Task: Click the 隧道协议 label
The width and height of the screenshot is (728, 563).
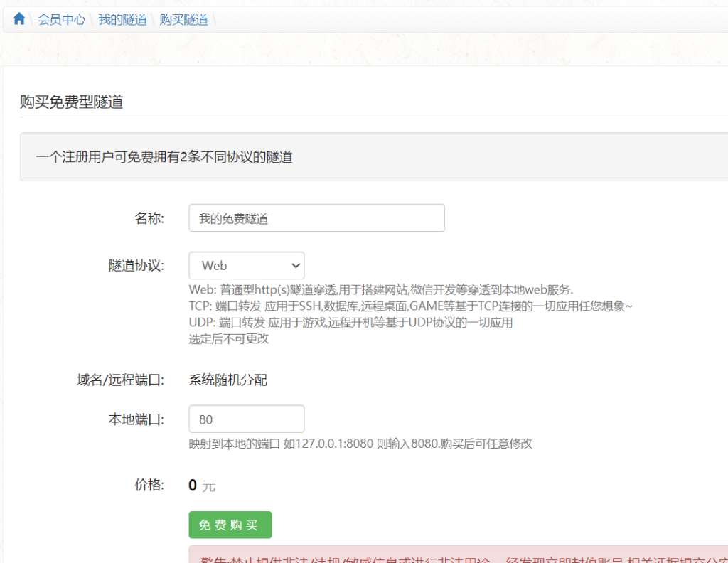Action: pos(136,265)
